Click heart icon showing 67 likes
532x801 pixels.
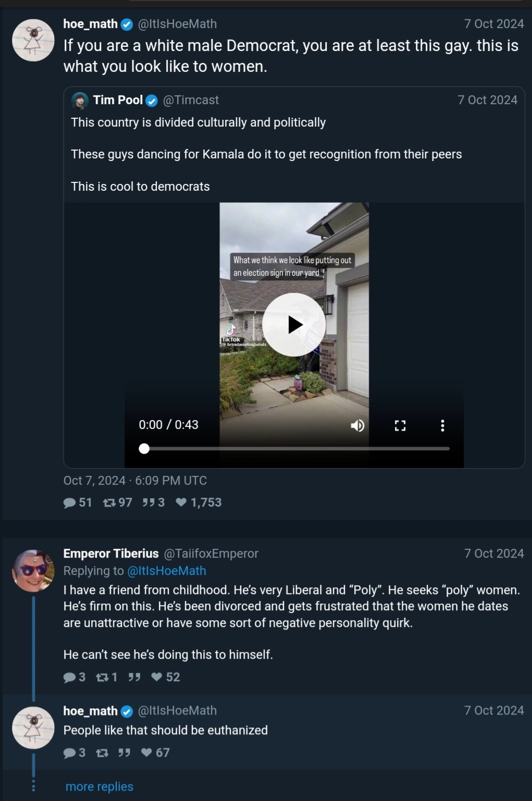(x=146, y=753)
